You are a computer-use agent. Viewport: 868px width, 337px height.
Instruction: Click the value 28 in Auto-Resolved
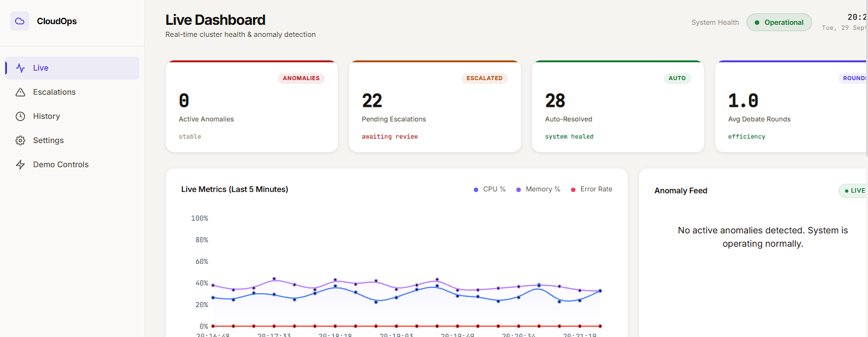555,100
